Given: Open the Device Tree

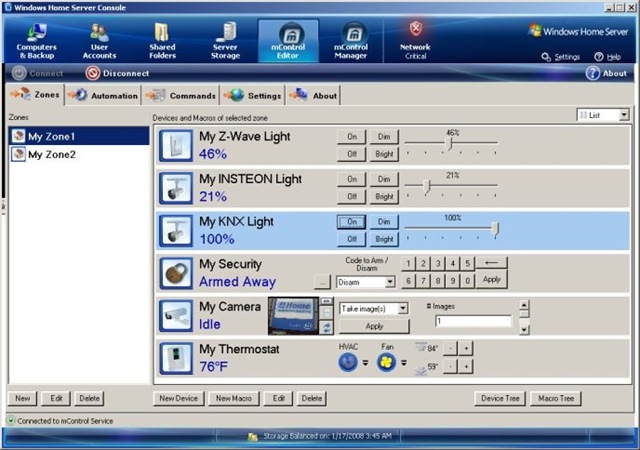Looking at the screenshot, I should pyautogui.click(x=500, y=398).
